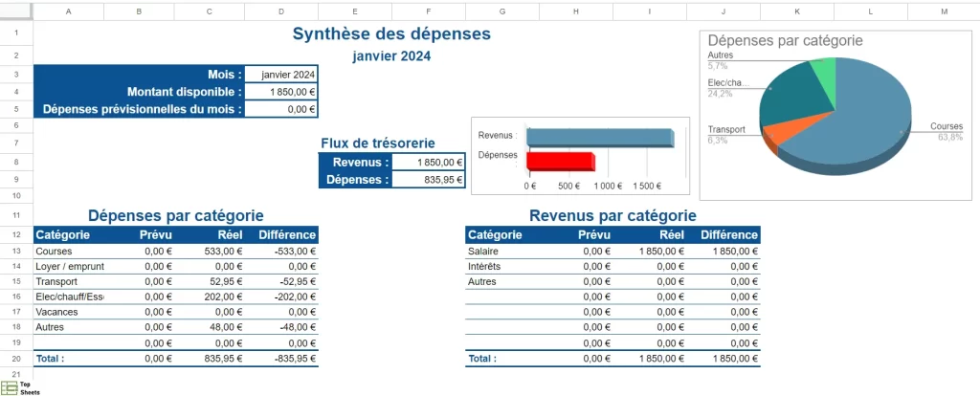Select the Revenus value in Flux de trésorerie
This screenshot has height=396, width=980.
point(429,163)
